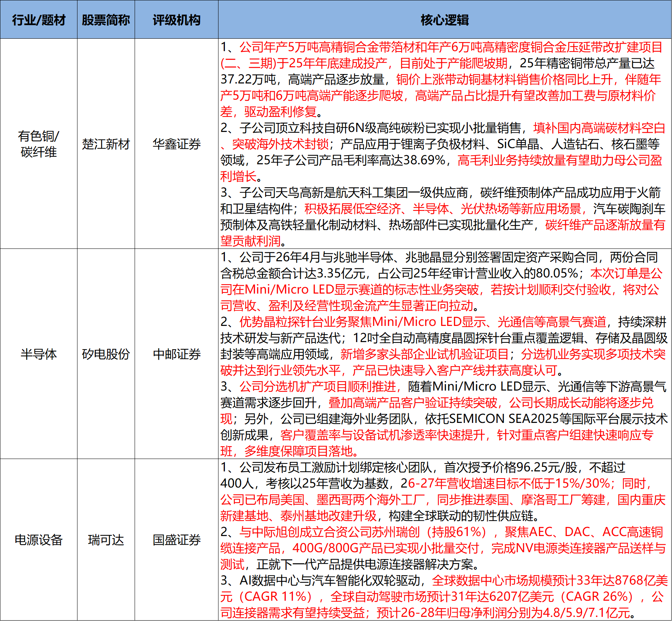Click the grant price 96.25元/股
Screen dimensions: 672x621
point(547,467)
